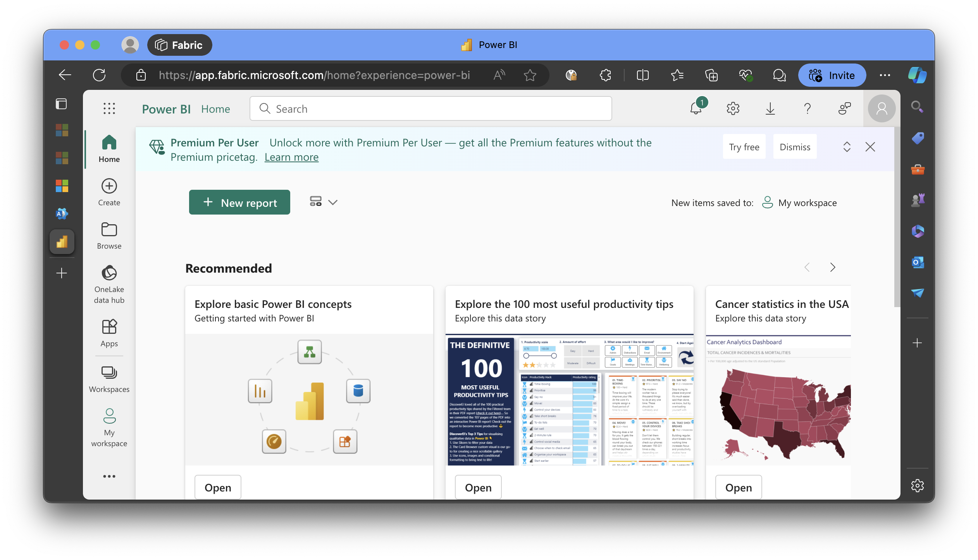This screenshot has height=560, width=978.
Task: Click Try free button
Action: click(744, 147)
